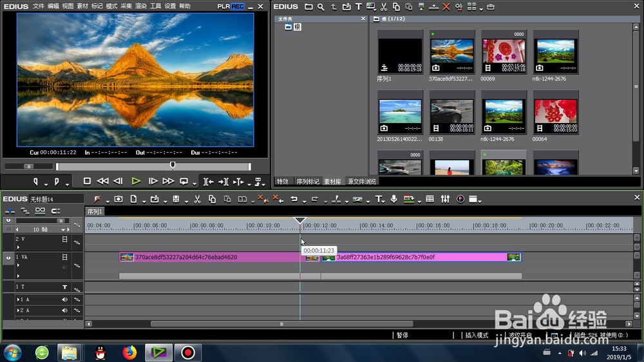644x362 pixels.
Task: Toggle ripple mode icon
Action: point(25,211)
